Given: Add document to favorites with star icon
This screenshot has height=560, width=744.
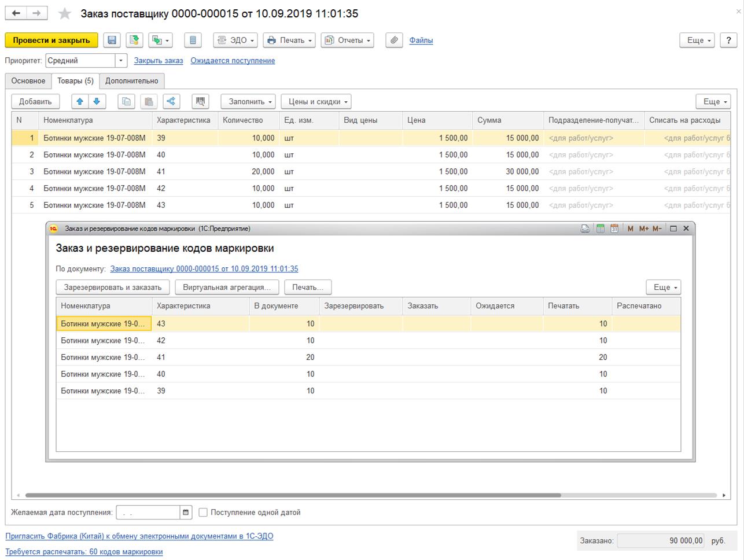Looking at the screenshot, I should pos(65,14).
